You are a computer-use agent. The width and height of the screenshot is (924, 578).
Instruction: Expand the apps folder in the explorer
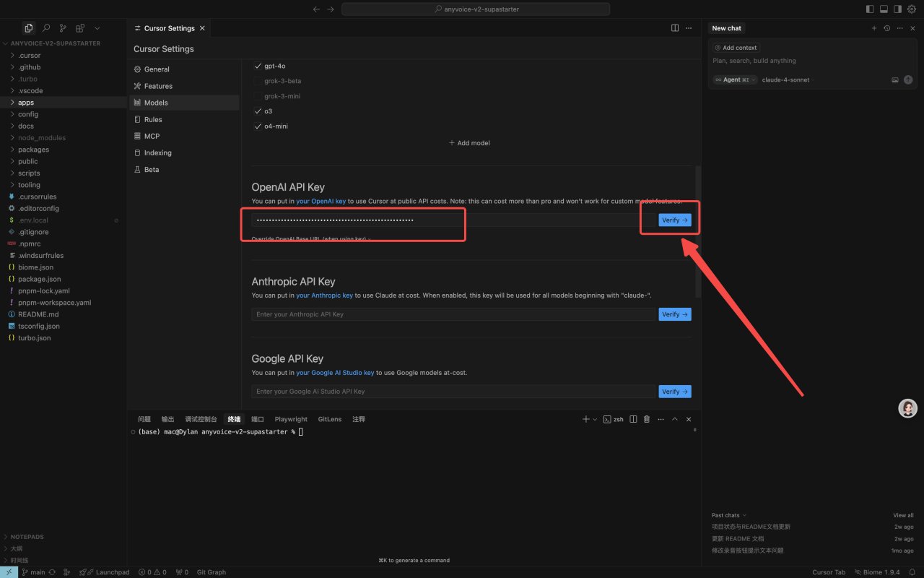(x=26, y=103)
